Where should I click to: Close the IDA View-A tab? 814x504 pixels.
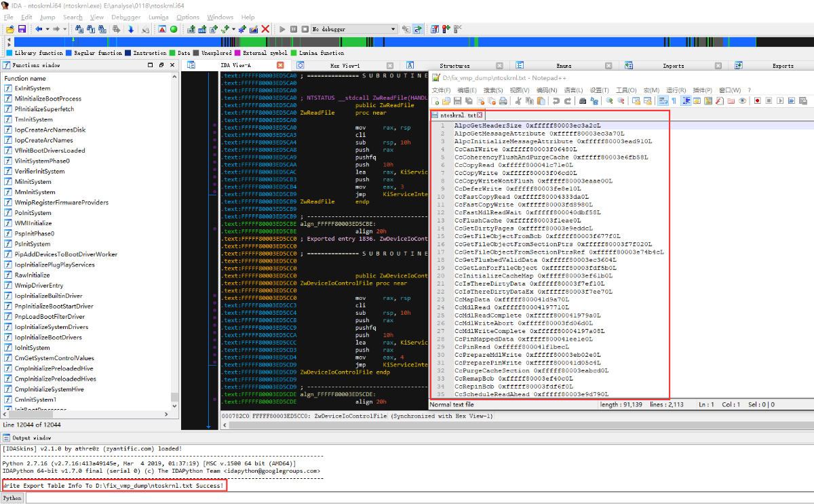click(x=281, y=66)
